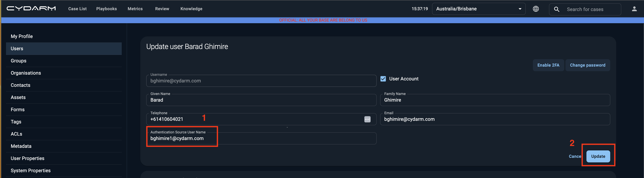
Task: Focus the Given Name field
Action: click(x=261, y=100)
